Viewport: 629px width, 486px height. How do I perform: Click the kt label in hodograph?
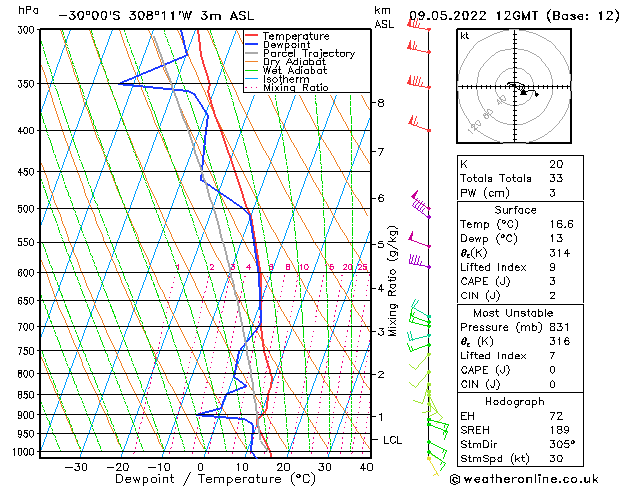pyautogui.click(x=465, y=36)
